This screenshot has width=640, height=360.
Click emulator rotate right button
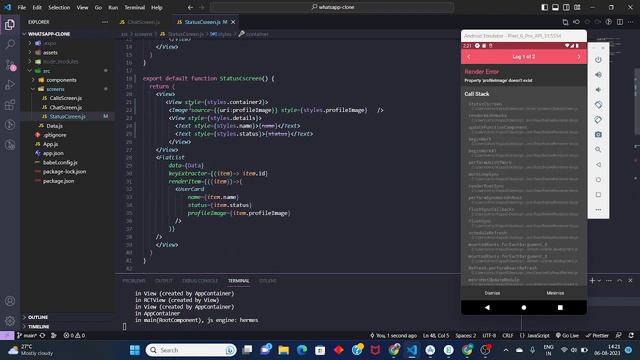click(x=598, y=120)
